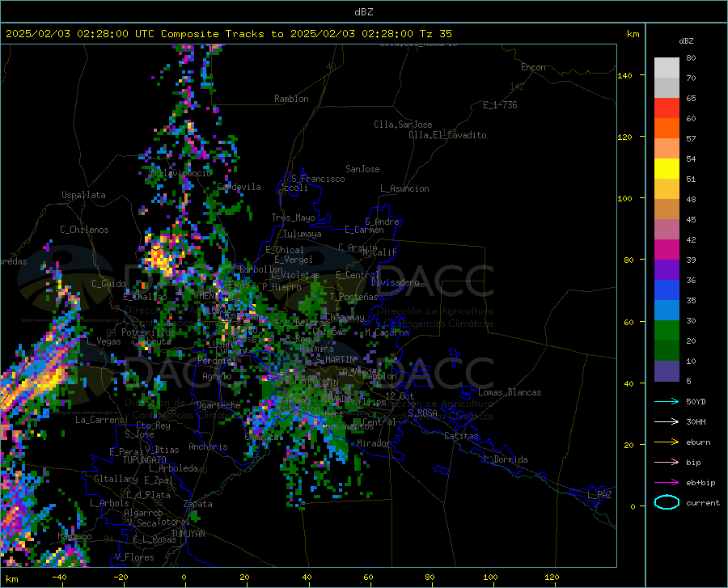
Task: Pick the magenta swatch in the dBZ scale
Action: (x=667, y=250)
